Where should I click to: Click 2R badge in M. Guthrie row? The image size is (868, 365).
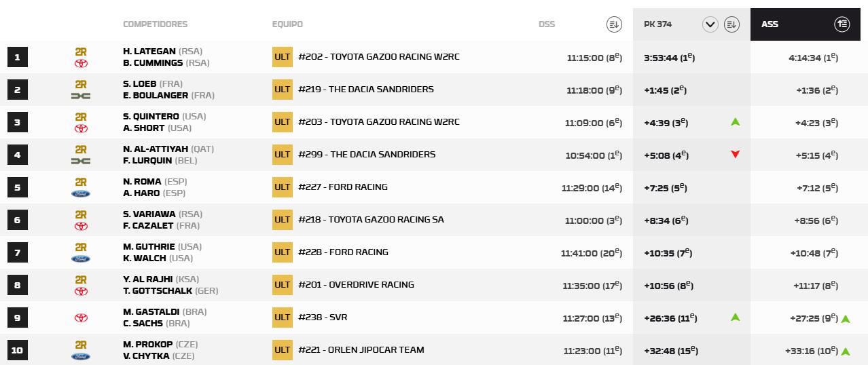coord(81,247)
